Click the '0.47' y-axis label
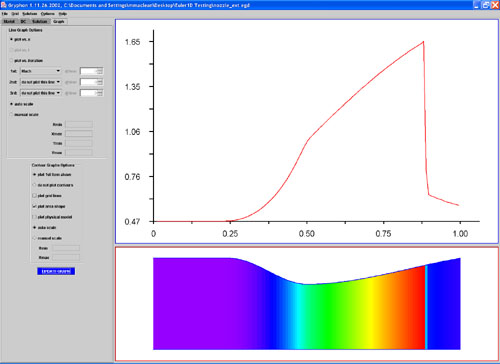The width and height of the screenshot is (500, 364). coord(132,221)
